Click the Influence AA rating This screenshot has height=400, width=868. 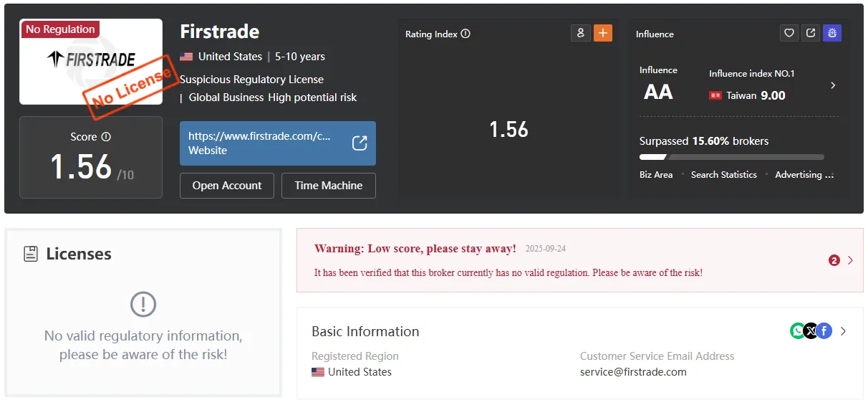point(658,92)
